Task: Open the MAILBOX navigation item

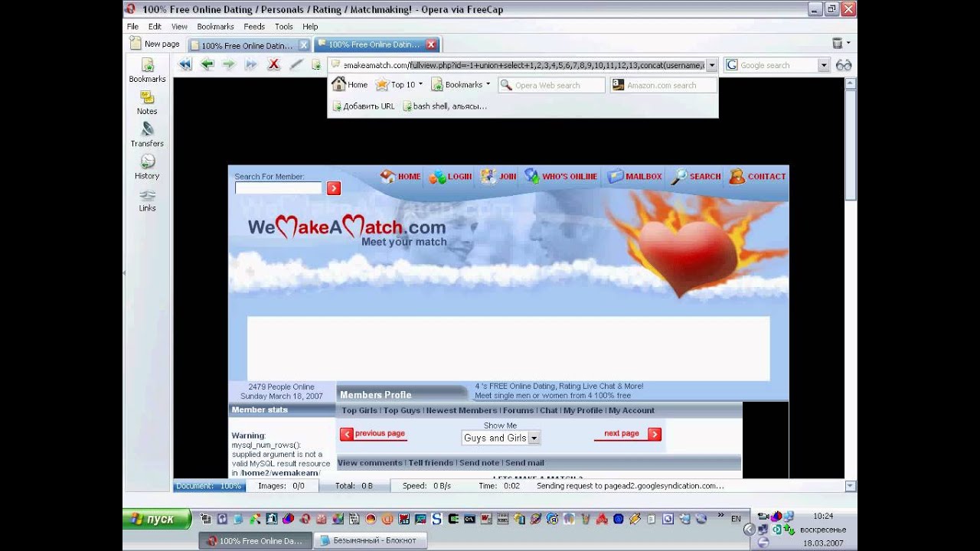Action: coord(635,177)
